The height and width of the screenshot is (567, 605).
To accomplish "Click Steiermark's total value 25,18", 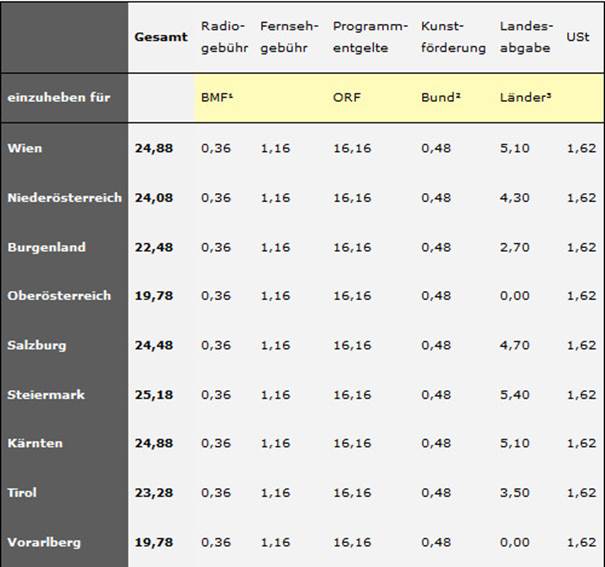I will pyautogui.click(x=154, y=394).
